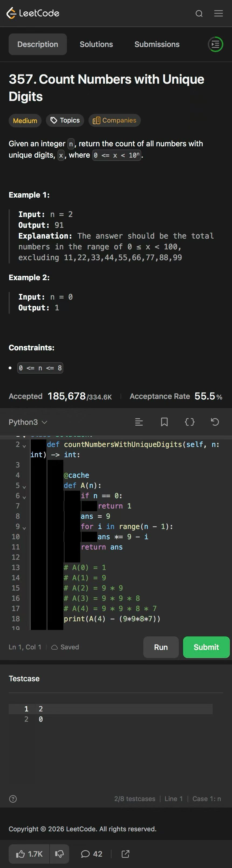
Task: Open the comments with 42 count
Action: coord(92,853)
